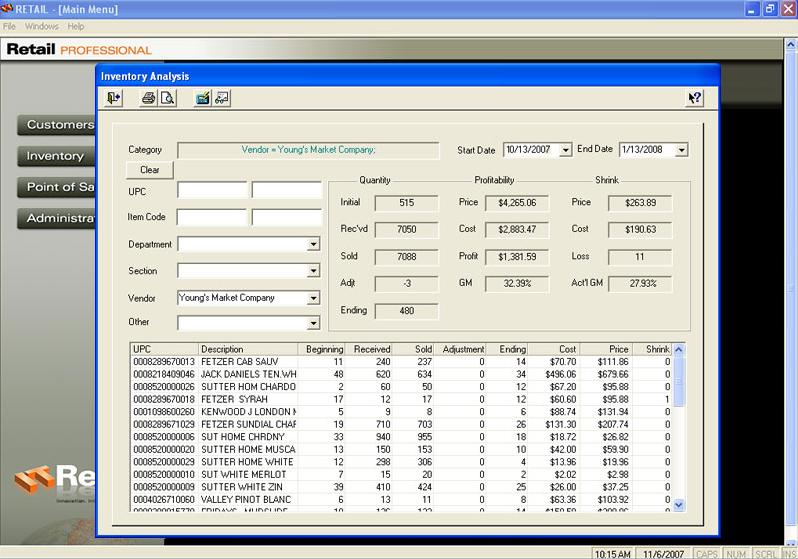Click the Initial quantity value 515
This screenshot has height=559, width=798.
point(406,203)
